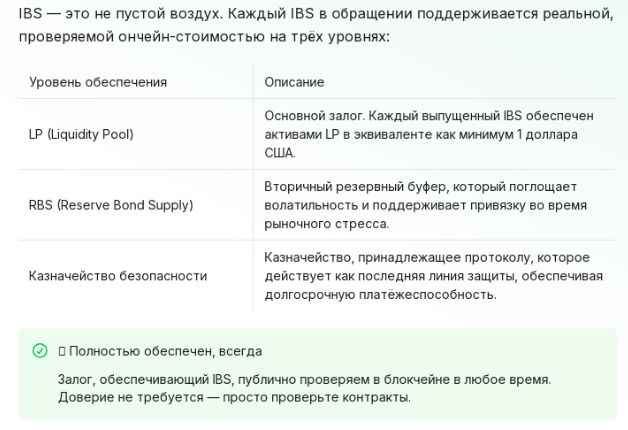Click the small emoji placeholder before Полностью

pos(62,351)
